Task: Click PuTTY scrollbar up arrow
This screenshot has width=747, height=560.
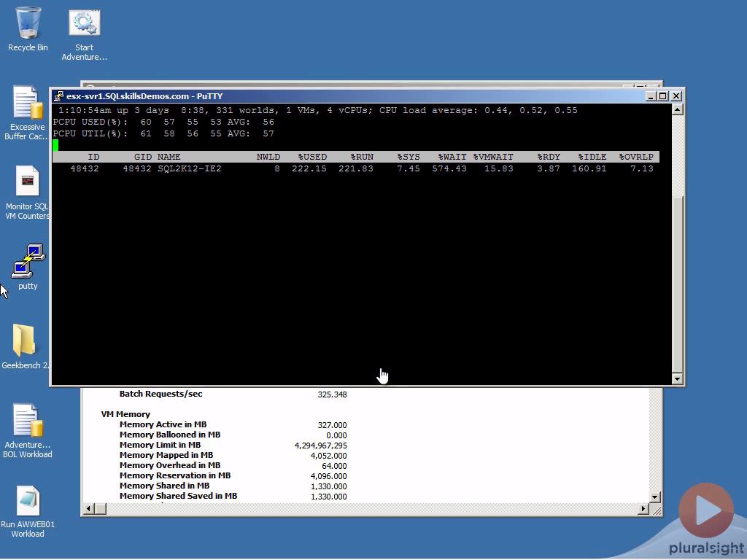Action: tap(678, 109)
